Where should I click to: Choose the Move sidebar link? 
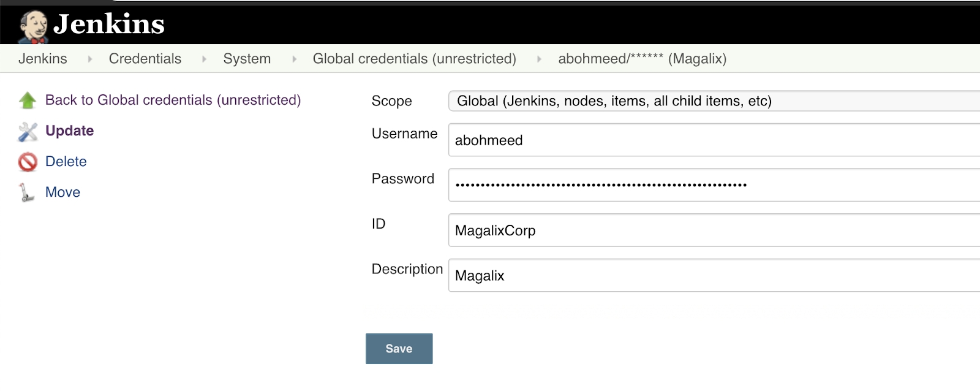pos(62,192)
